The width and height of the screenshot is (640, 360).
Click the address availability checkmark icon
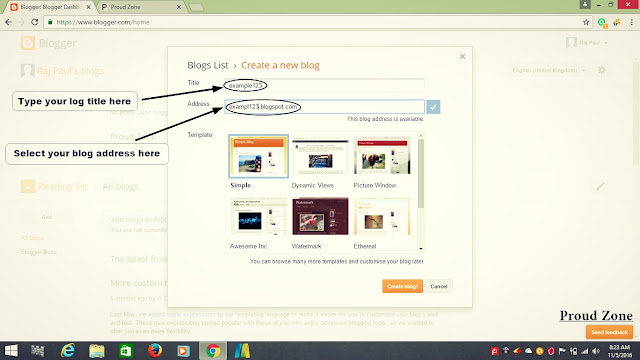(x=433, y=107)
